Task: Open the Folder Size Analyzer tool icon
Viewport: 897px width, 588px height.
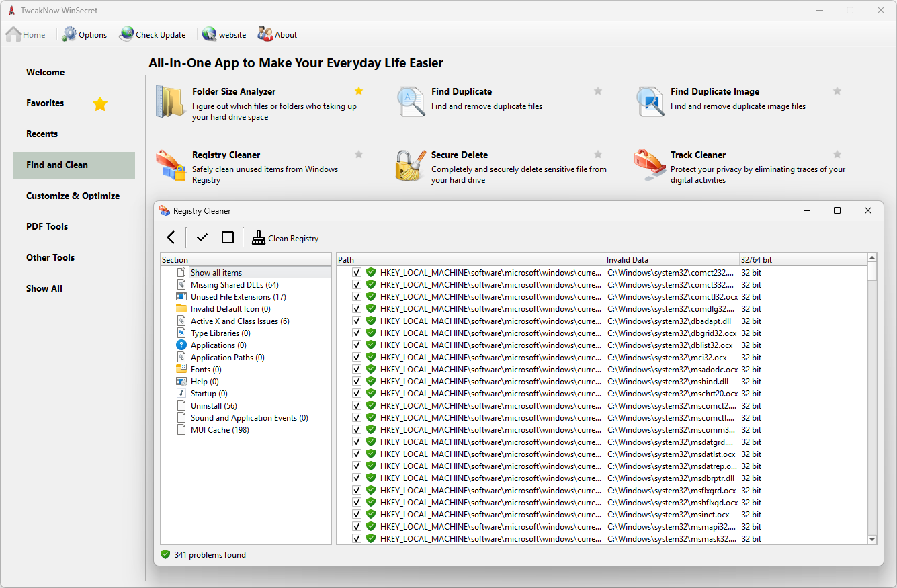Action: (171, 102)
